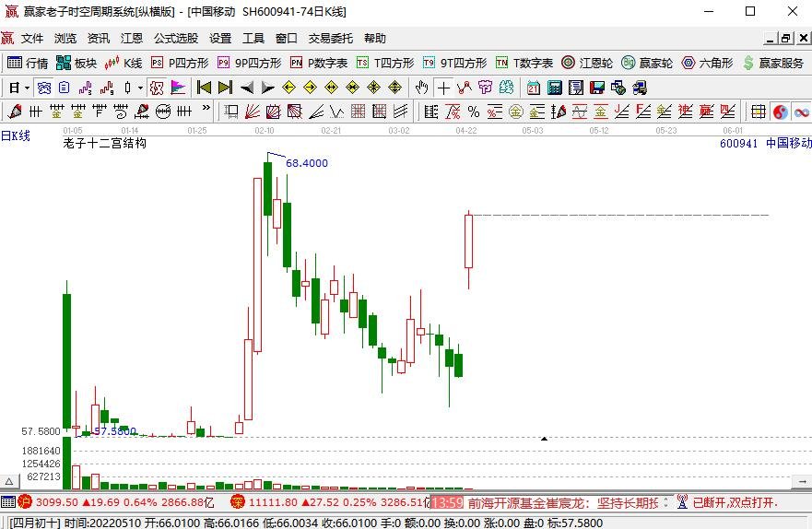Open the P四方形 tool

pos(180,64)
